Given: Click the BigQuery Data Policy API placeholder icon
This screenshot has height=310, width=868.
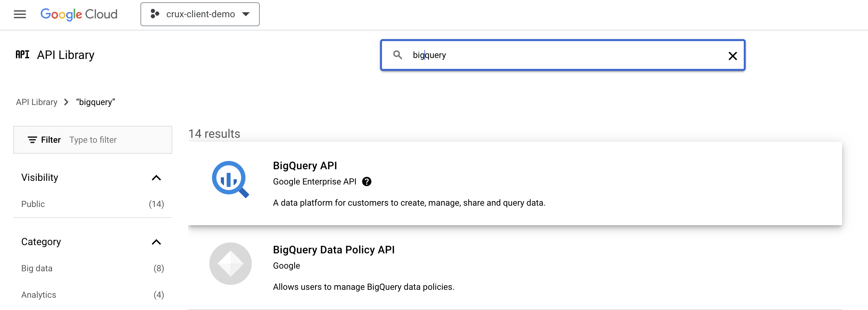Looking at the screenshot, I should click(x=231, y=264).
